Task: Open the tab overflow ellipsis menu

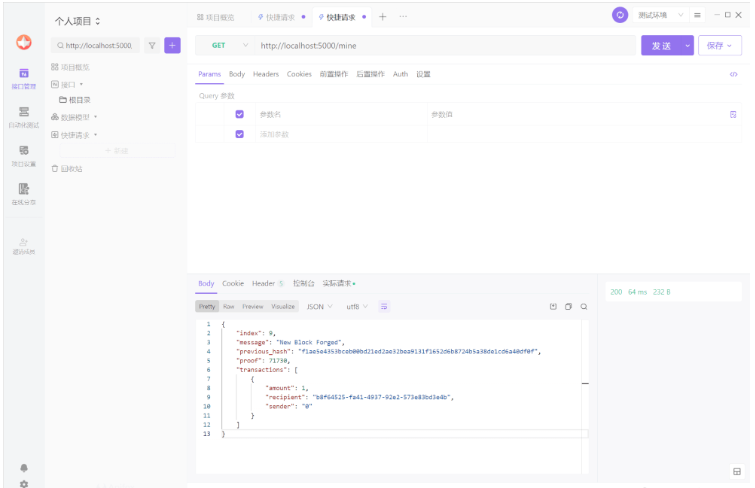Action: coord(403,17)
